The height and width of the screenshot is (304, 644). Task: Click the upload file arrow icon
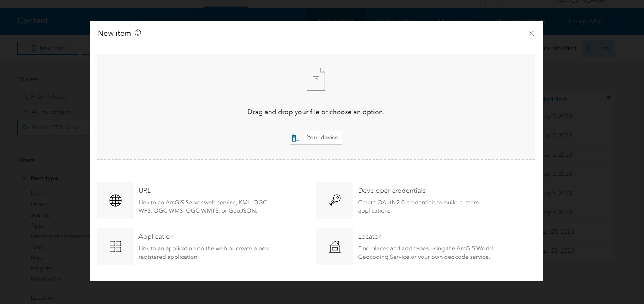316,79
